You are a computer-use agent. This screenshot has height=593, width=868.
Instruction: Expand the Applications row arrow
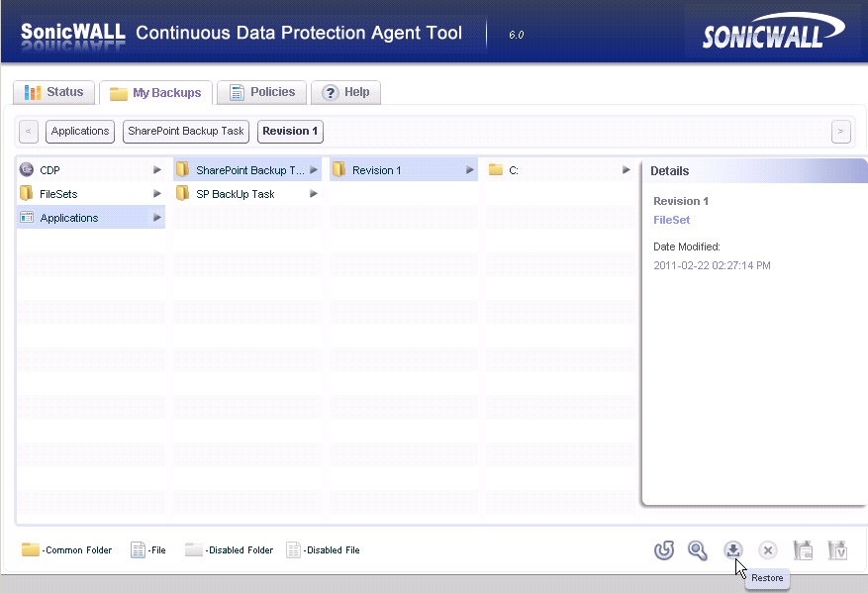(x=157, y=218)
